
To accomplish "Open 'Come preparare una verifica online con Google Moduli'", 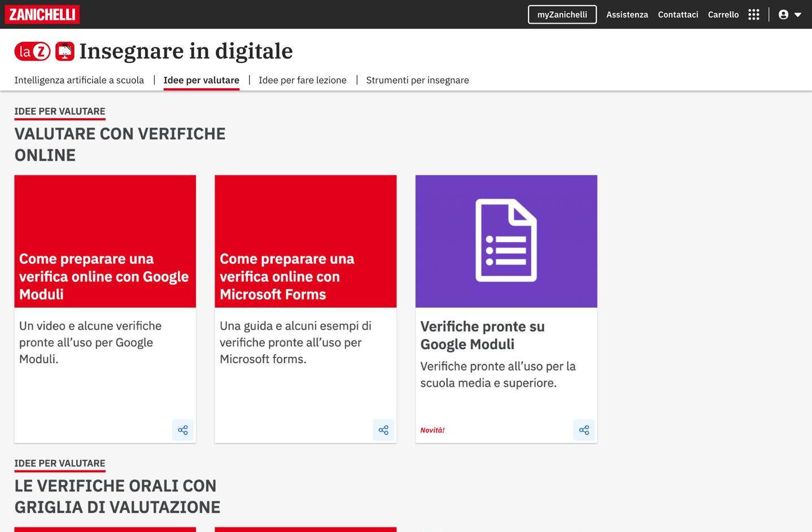I will point(104,277).
